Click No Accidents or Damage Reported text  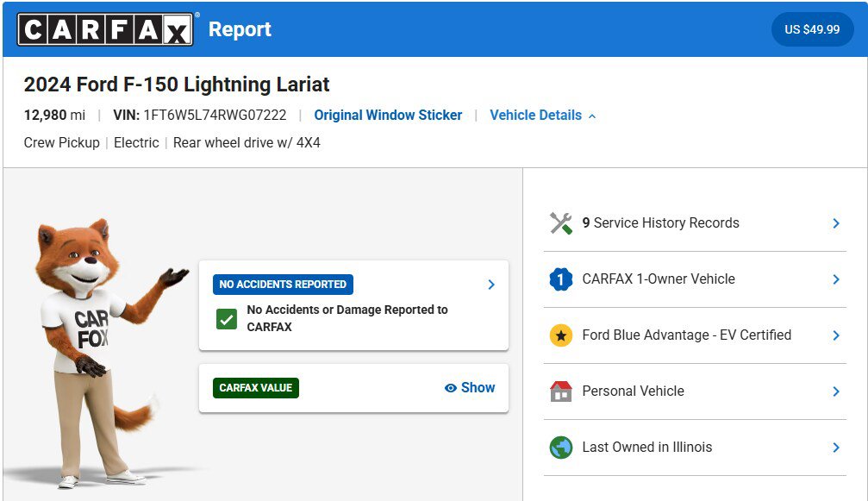347,318
